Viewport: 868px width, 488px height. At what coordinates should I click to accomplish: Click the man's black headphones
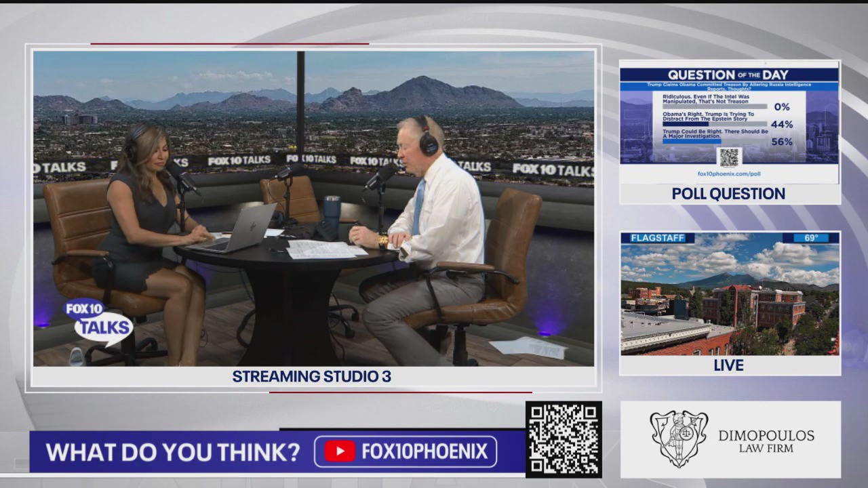tap(427, 138)
